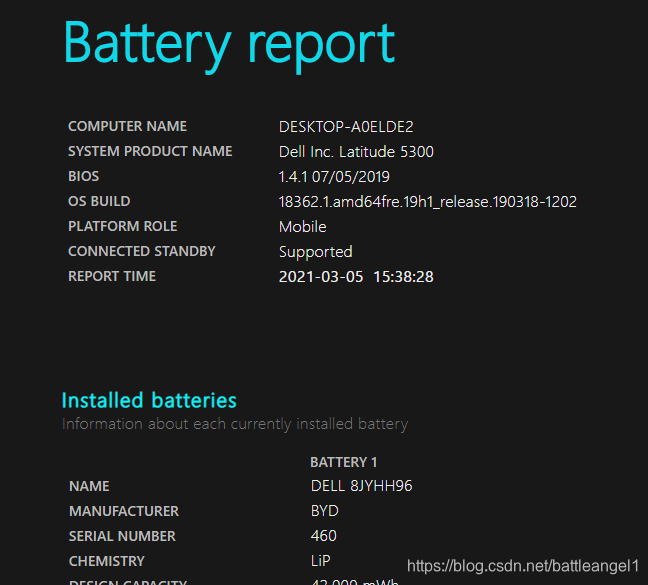Click the OS build 18362.1.amd64fre value
This screenshot has height=585, width=648.
[427, 202]
